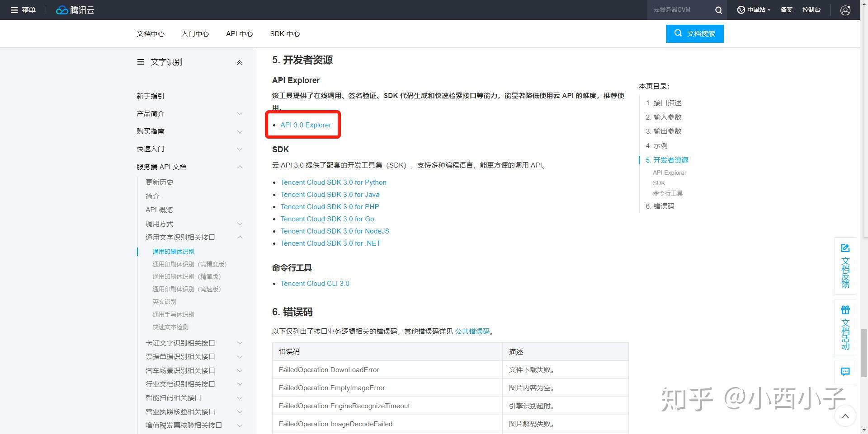Open 备案 in top bar

[787, 10]
